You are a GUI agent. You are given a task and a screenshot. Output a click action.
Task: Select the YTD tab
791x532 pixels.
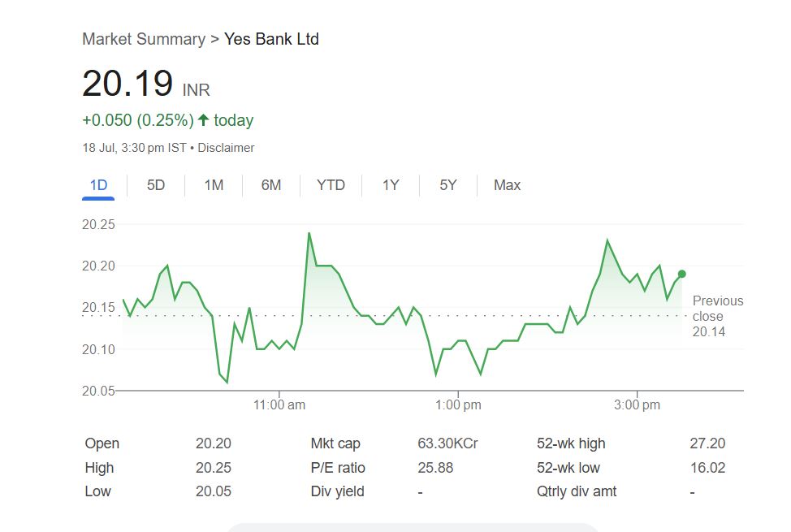coord(331,185)
